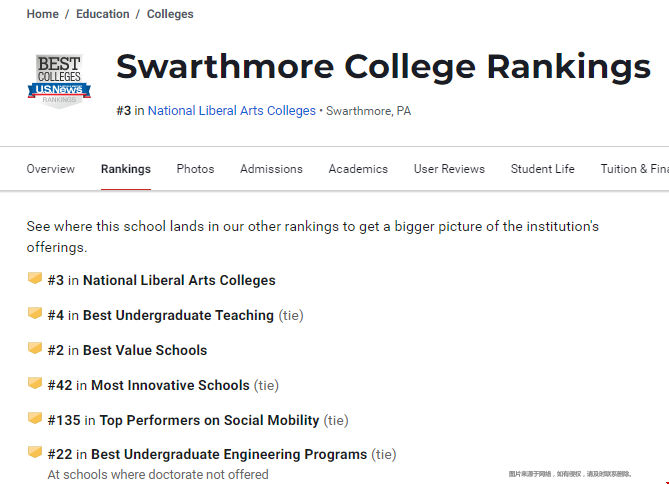Click badge icon beside Best Value Schools

[35, 349]
